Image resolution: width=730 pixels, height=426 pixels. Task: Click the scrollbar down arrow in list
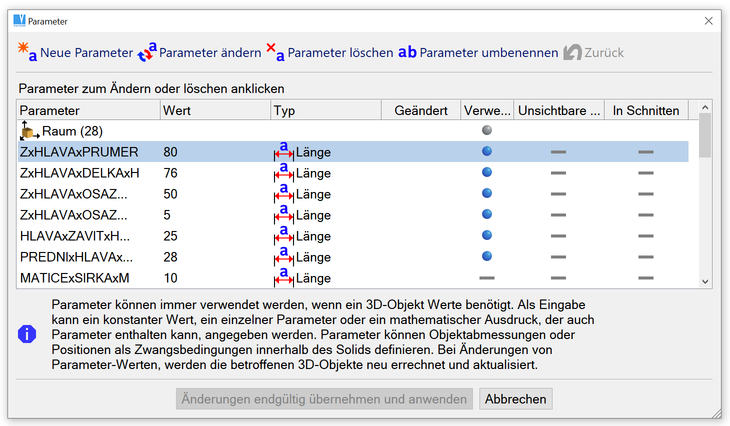tap(705, 282)
